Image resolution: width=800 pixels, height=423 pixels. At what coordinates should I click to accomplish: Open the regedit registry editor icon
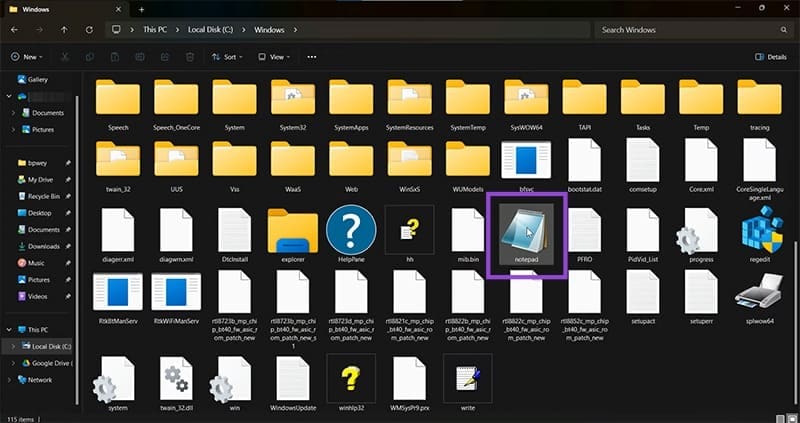pos(762,229)
